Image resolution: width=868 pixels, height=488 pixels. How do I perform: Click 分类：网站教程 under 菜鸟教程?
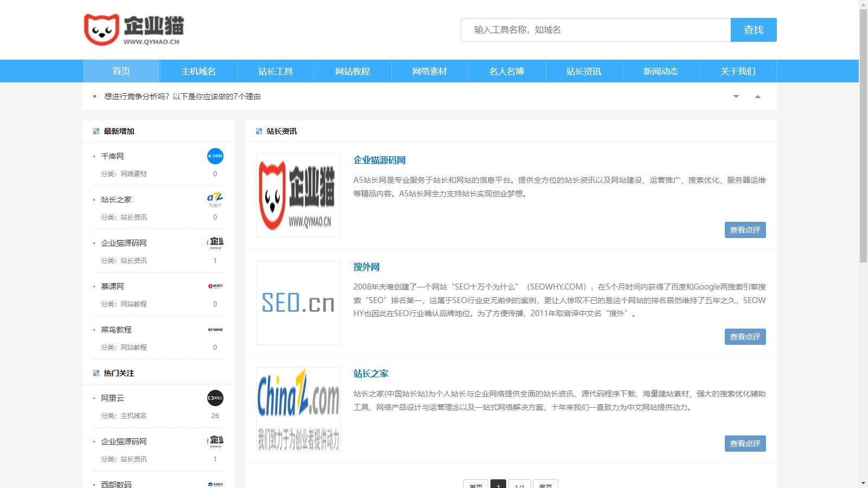point(124,348)
